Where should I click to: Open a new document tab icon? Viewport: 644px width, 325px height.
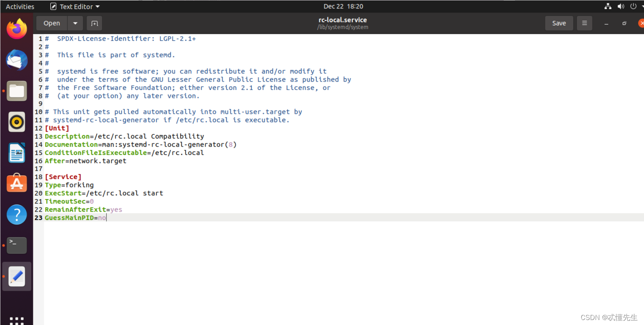click(94, 23)
